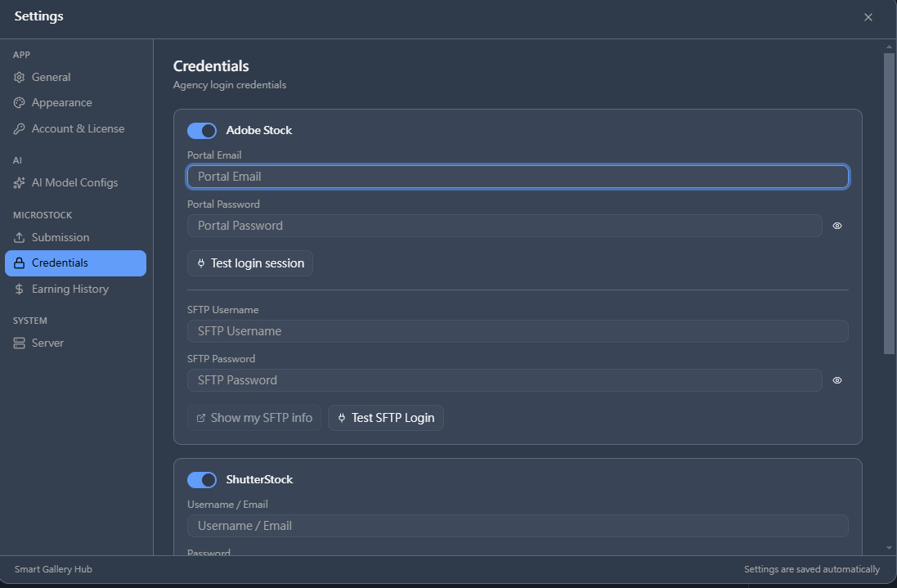Open AI Model Configs page
897x588 pixels.
tap(75, 182)
